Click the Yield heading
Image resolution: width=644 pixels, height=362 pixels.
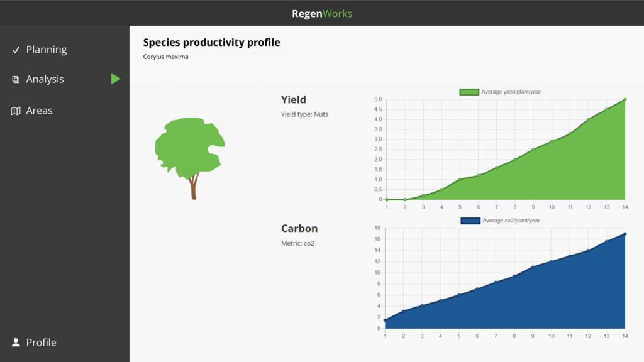293,100
